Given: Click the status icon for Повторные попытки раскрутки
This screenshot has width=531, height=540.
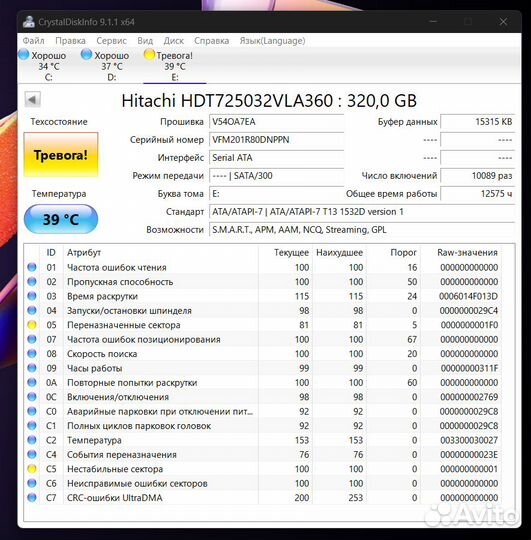Looking at the screenshot, I should pyautogui.click(x=32, y=382).
